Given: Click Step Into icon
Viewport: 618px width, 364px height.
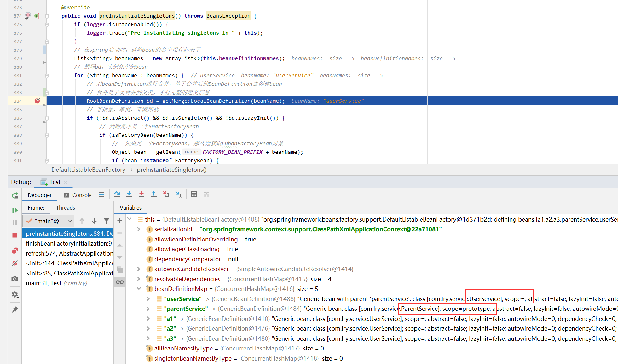Looking at the screenshot, I should (129, 194).
